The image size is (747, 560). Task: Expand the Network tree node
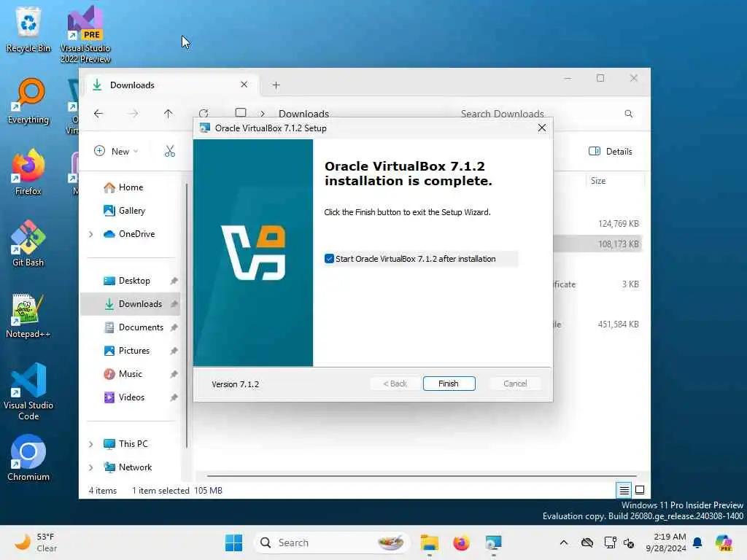click(x=91, y=467)
